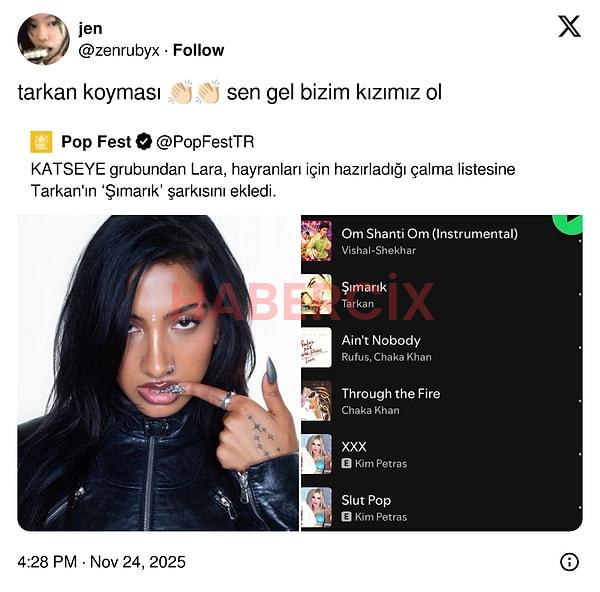Viewport: 600px width, 592px height.
Task: Open more options for XXX track
Action: (580, 454)
